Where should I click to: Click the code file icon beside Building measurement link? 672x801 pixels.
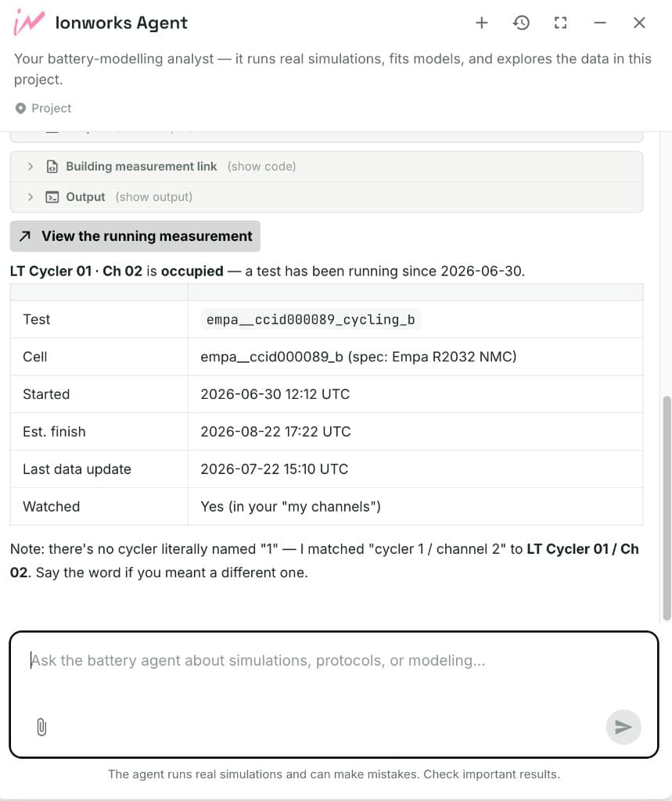[x=52, y=167]
